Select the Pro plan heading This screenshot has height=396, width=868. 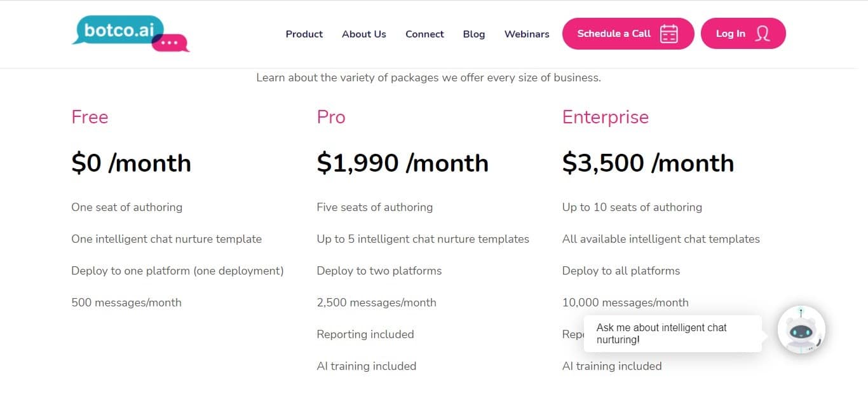click(x=331, y=117)
